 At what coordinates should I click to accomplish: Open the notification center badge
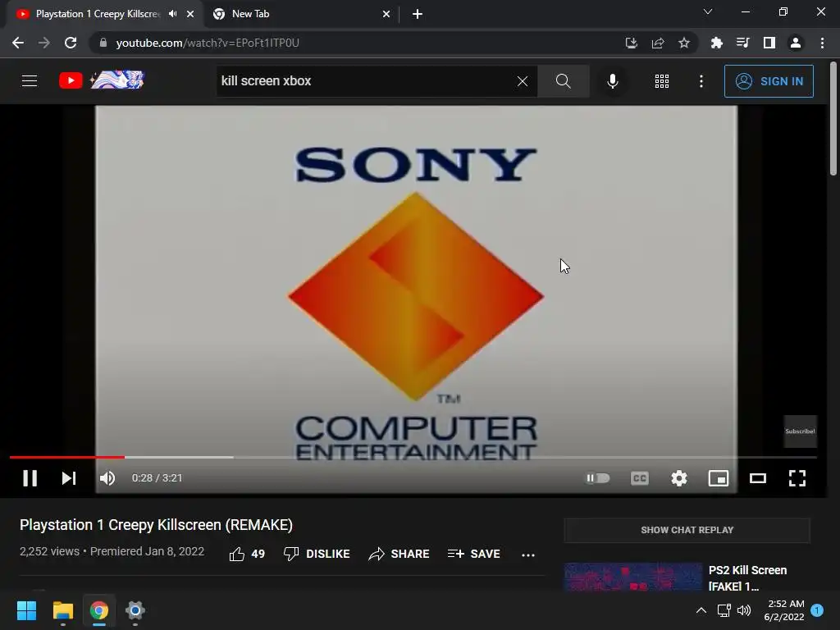point(817,610)
